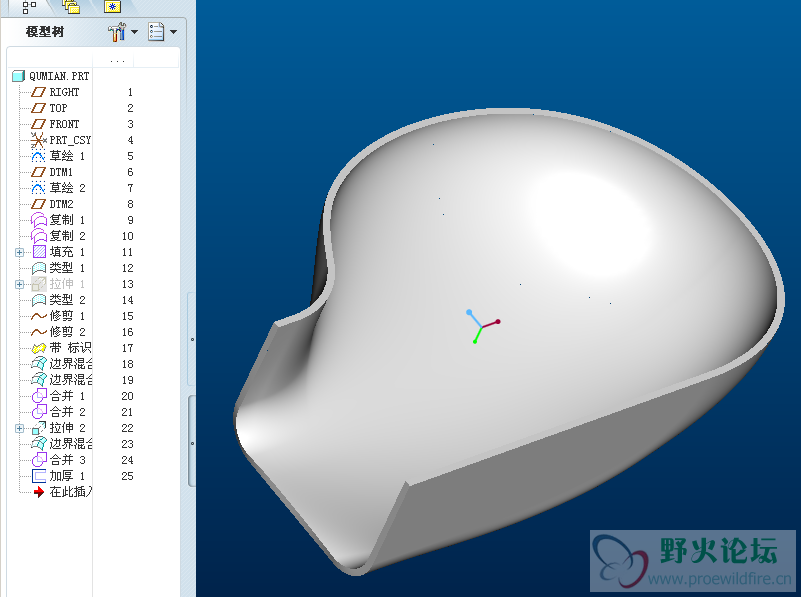
Task: Select the 拉伸 2 extrude feature icon
Action: pos(39,427)
